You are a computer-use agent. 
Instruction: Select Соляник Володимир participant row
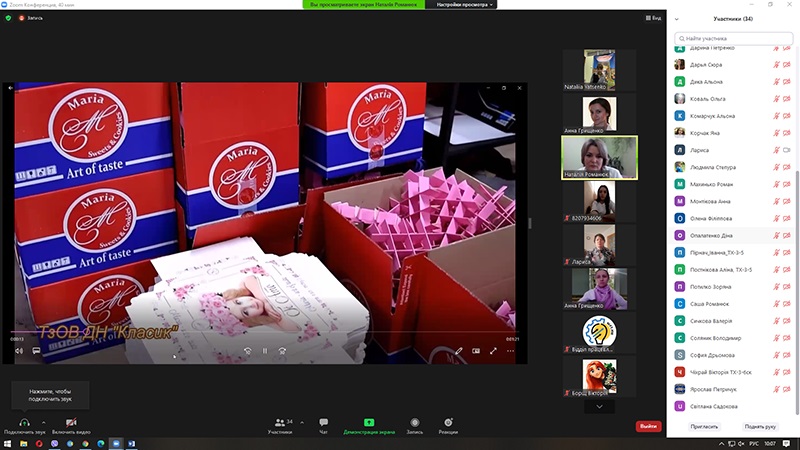733,338
